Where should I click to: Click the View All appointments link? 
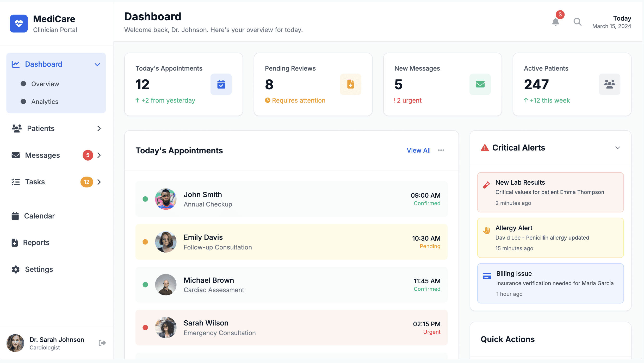tap(418, 150)
